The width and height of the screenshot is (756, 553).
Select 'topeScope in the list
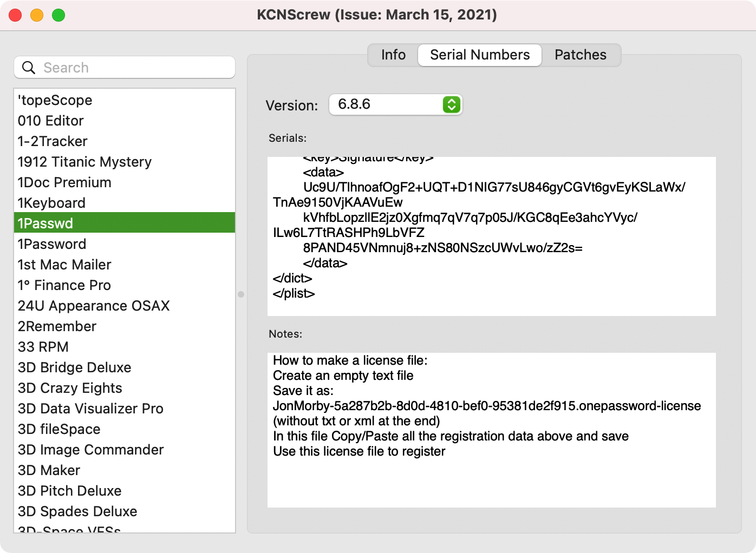[x=55, y=100]
